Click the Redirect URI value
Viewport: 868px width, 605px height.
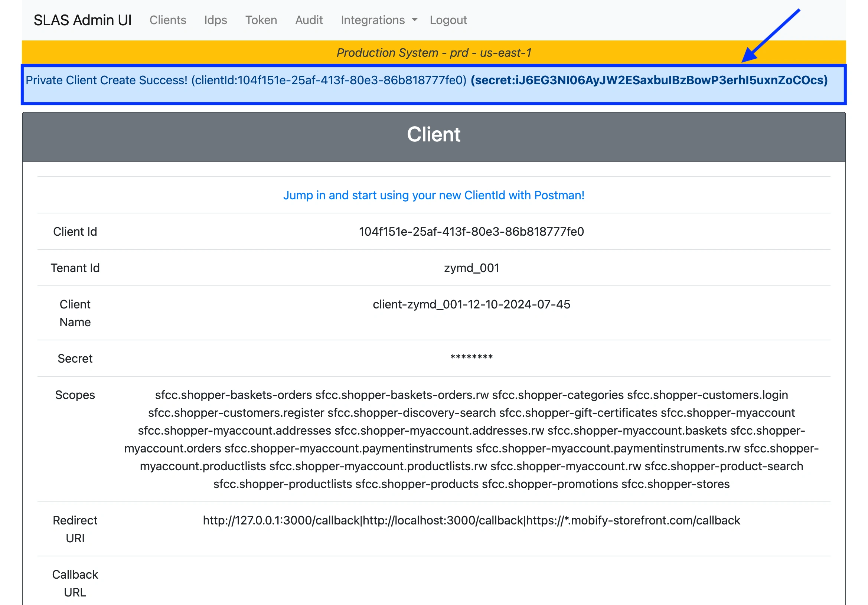click(471, 520)
